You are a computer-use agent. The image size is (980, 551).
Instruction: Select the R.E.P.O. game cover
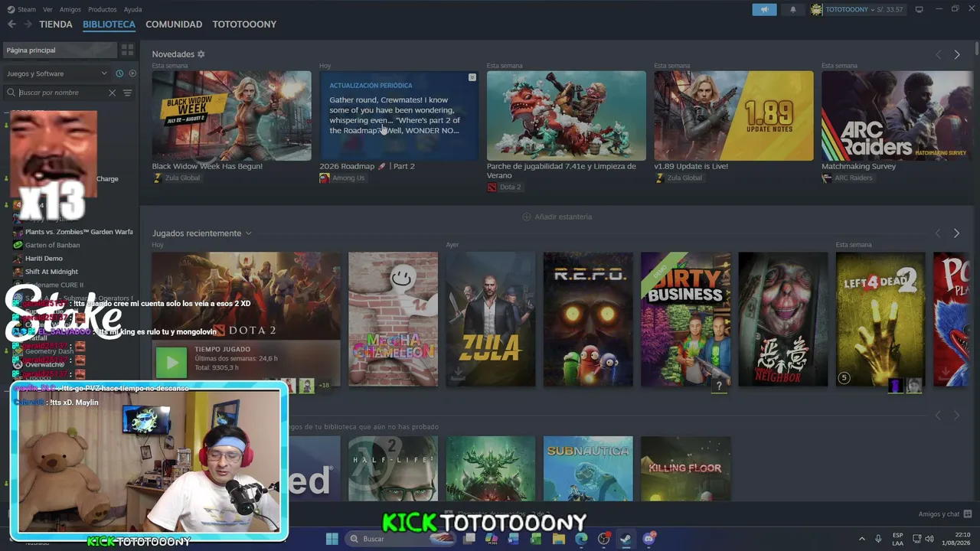coord(588,319)
